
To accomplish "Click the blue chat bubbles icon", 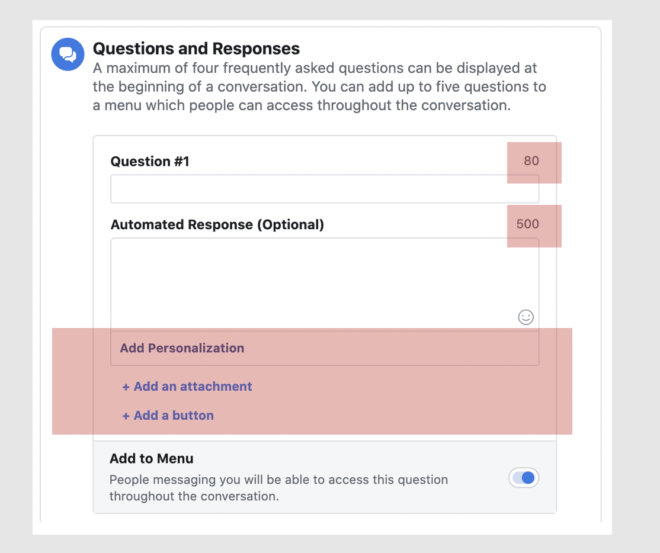I will point(68,54).
